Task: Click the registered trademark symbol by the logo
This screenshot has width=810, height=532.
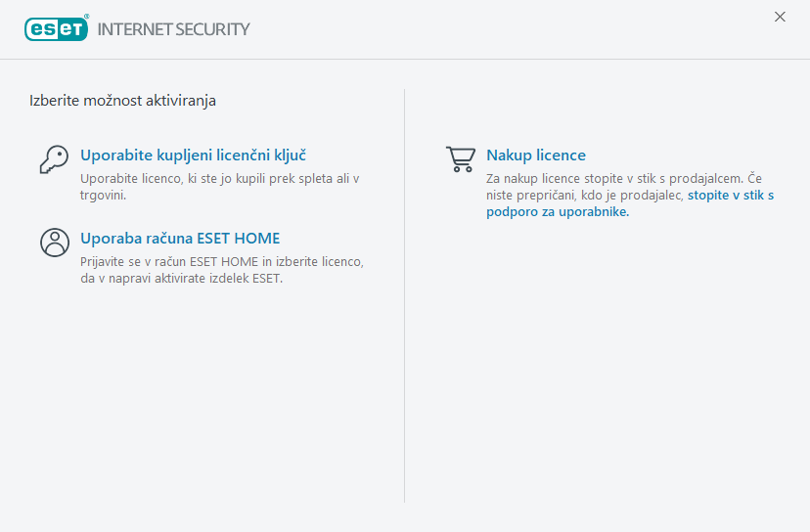Action: click(87, 17)
